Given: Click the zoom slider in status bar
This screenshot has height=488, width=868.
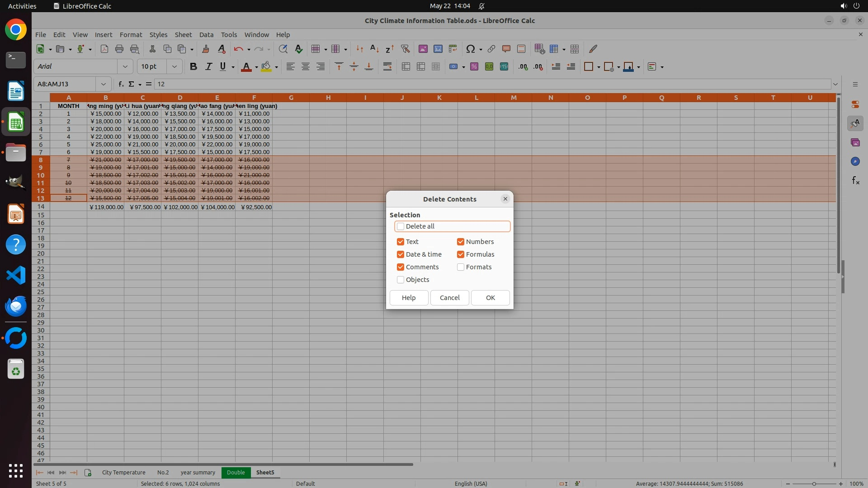Looking at the screenshot, I should pyautogui.click(x=814, y=484).
